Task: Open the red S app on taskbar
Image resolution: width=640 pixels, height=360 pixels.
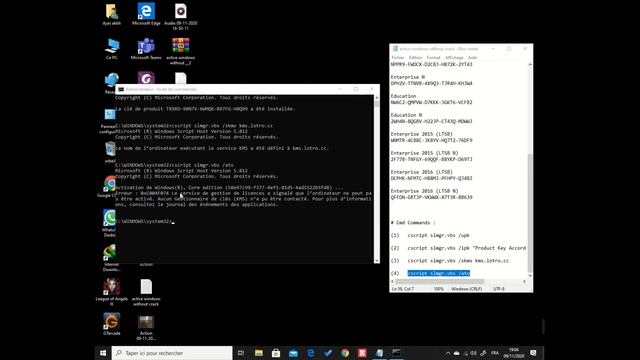Action: (362, 353)
